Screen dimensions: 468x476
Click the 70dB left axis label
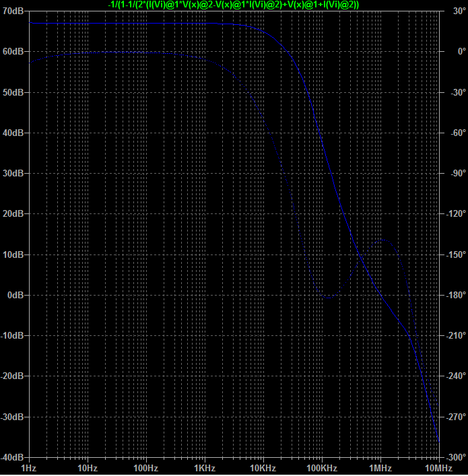[x=13, y=11]
